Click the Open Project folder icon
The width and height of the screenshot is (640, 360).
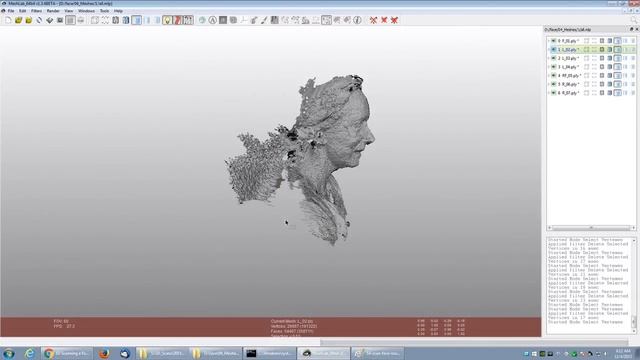pyautogui.click(x=18, y=20)
